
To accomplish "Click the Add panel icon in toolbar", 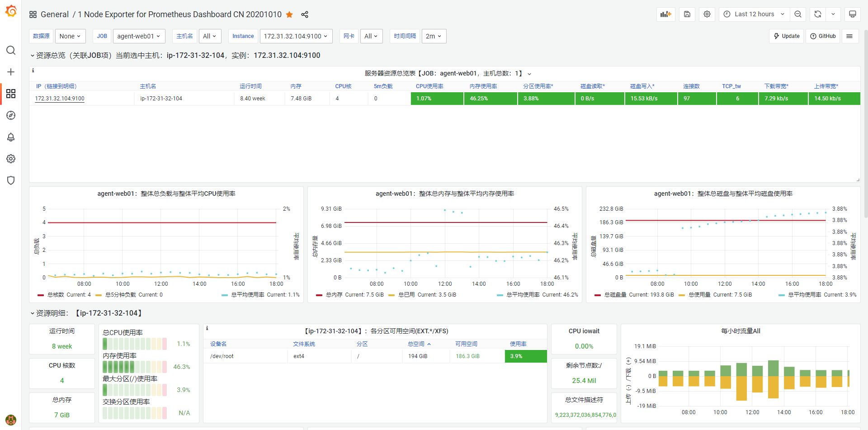I will click(x=665, y=14).
